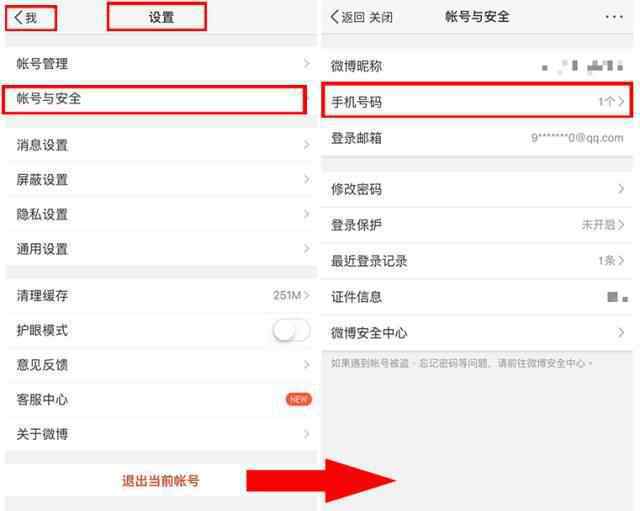Screen dimensions: 640x511
Task: Open 修改密码 change password
Action: coord(477,189)
